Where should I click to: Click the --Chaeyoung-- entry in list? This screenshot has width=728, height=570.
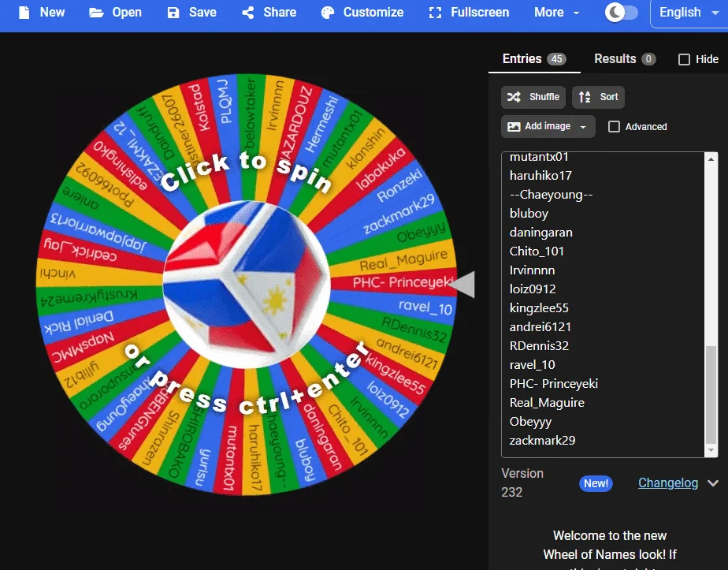pos(551,195)
